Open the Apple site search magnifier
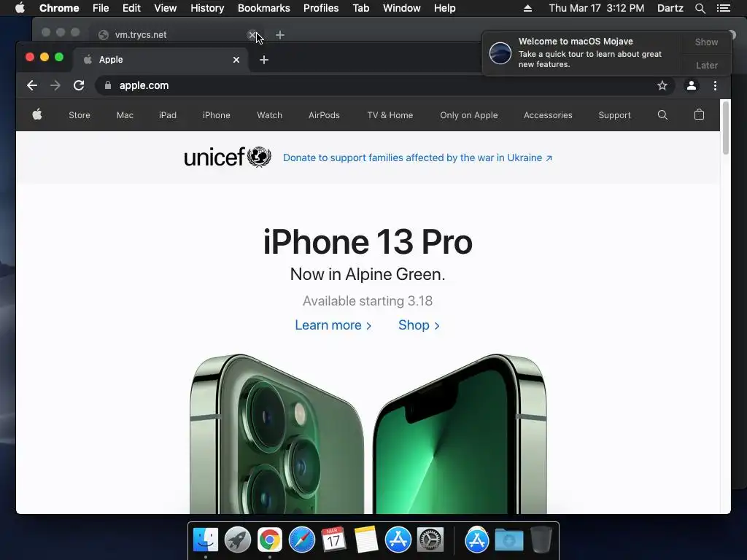The image size is (747, 560). tap(662, 114)
